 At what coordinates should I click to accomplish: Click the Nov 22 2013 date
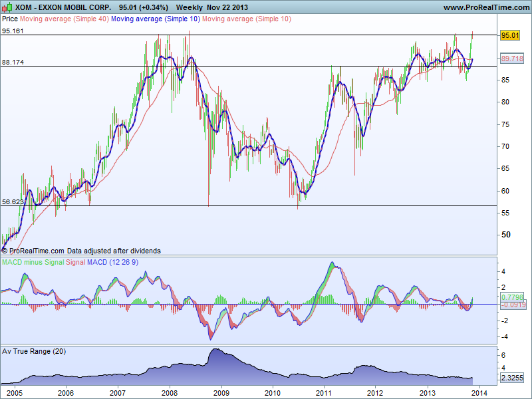coord(227,7)
